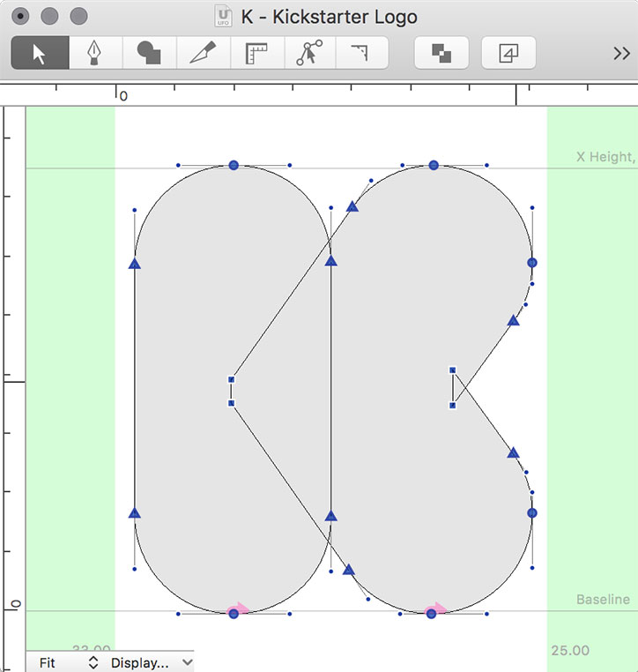Click the zero mark on vertical ruler
Screen dimensions: 638x672
pyautogui.click(x=16, y=604)
